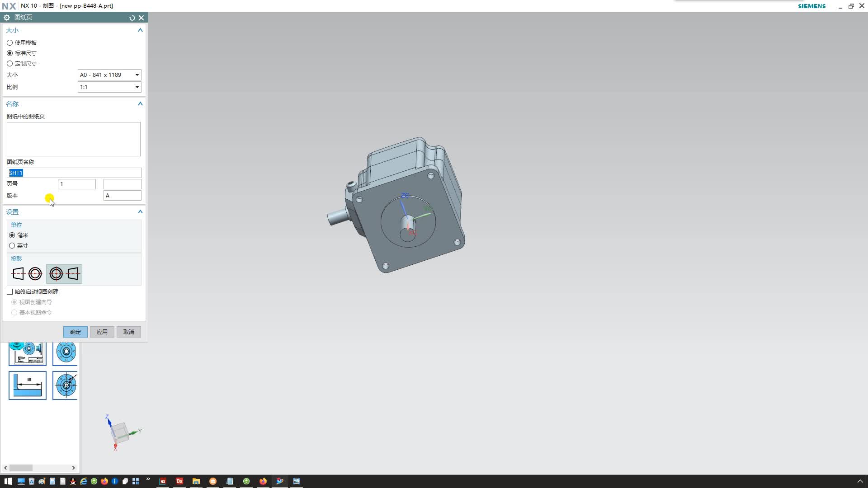Click the dialog reset icon
The image size is (868, 488).
point(132,18)
